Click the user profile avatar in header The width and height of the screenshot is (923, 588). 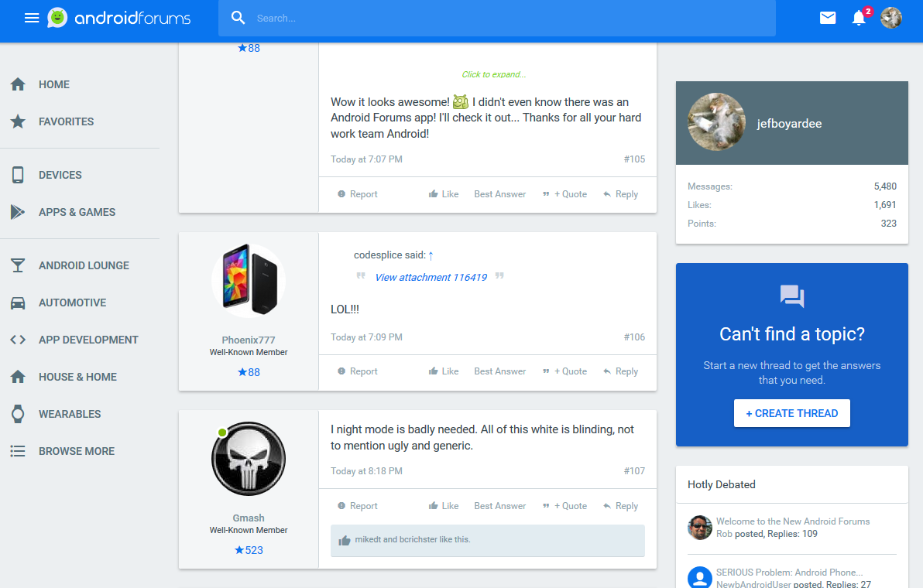coord(891,18)
